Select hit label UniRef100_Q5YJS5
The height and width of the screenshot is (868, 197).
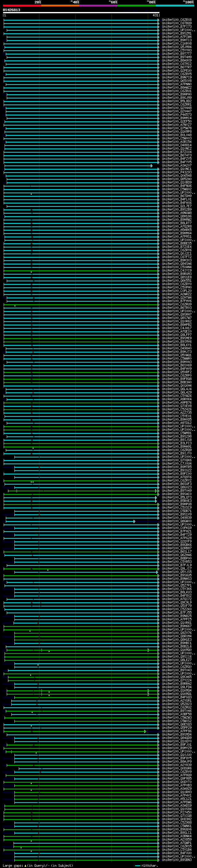tap(177, 572)
